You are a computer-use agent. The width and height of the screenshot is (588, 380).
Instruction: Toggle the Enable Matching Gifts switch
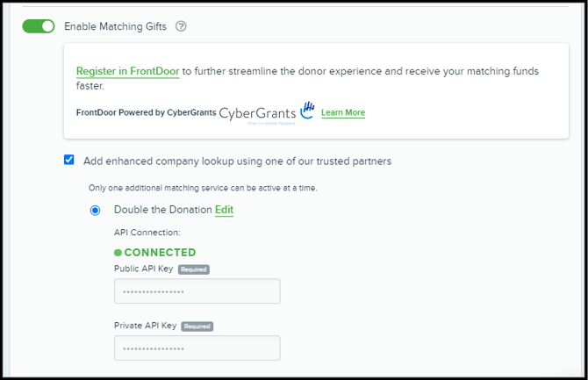(39, 26)
